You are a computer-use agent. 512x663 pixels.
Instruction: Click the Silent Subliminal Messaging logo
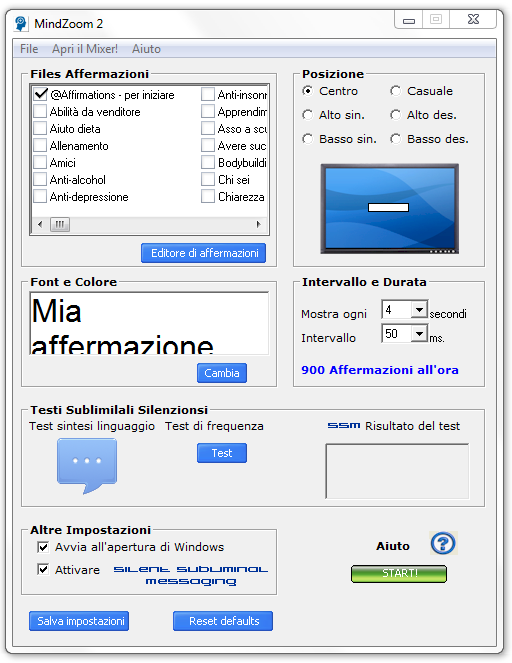click(191, 575)
